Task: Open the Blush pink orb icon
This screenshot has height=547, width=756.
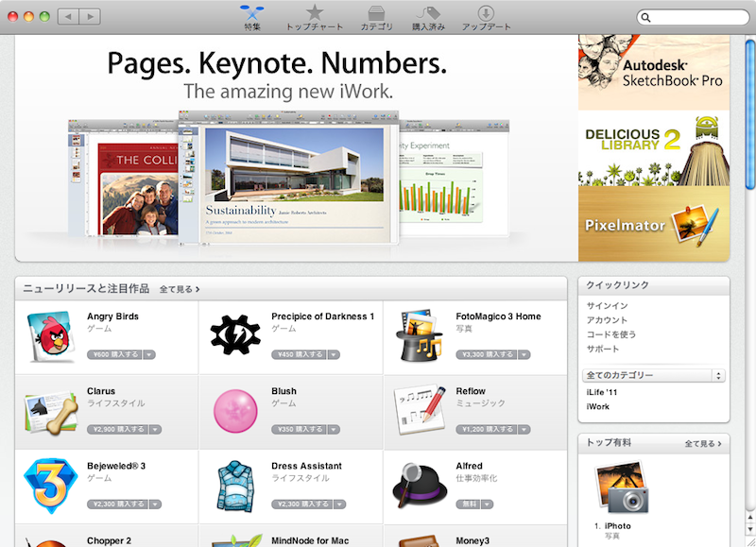Action: 235,411
